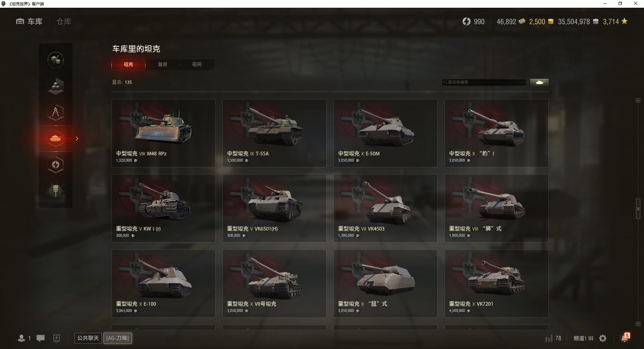Open the 仓库 top navigation tab
The height and width of the screenshot is (349, 644).
click(64, 21)
